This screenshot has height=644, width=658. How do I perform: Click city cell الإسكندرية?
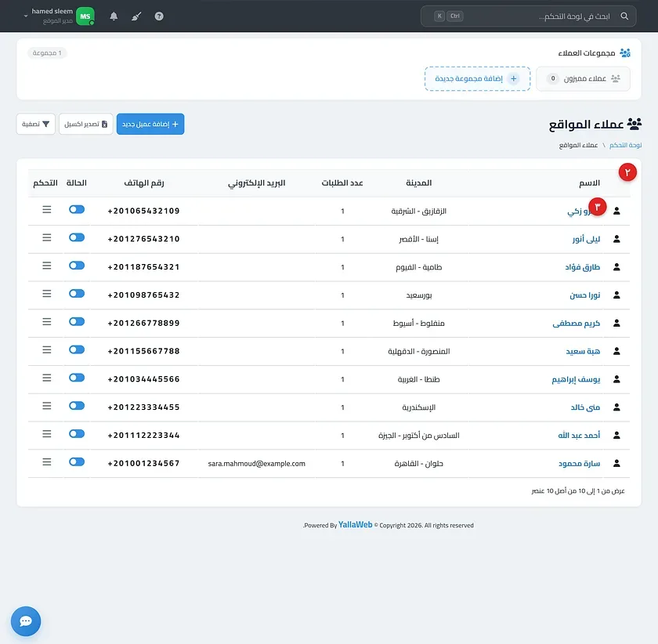[419, 407]
